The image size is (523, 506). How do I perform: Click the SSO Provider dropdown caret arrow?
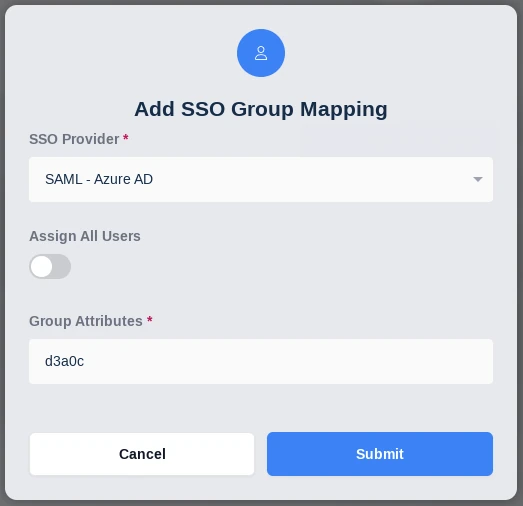[478, 179]
